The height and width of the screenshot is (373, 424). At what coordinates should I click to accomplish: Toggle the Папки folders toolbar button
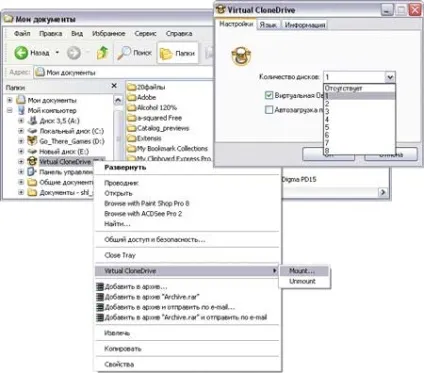tap(178, 53)
